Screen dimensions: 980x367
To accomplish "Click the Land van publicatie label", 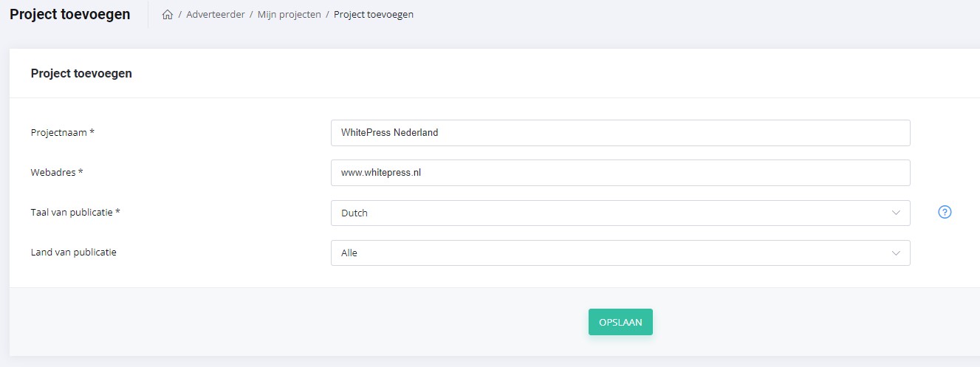I will pyautogui.click(x=74, y=253).
